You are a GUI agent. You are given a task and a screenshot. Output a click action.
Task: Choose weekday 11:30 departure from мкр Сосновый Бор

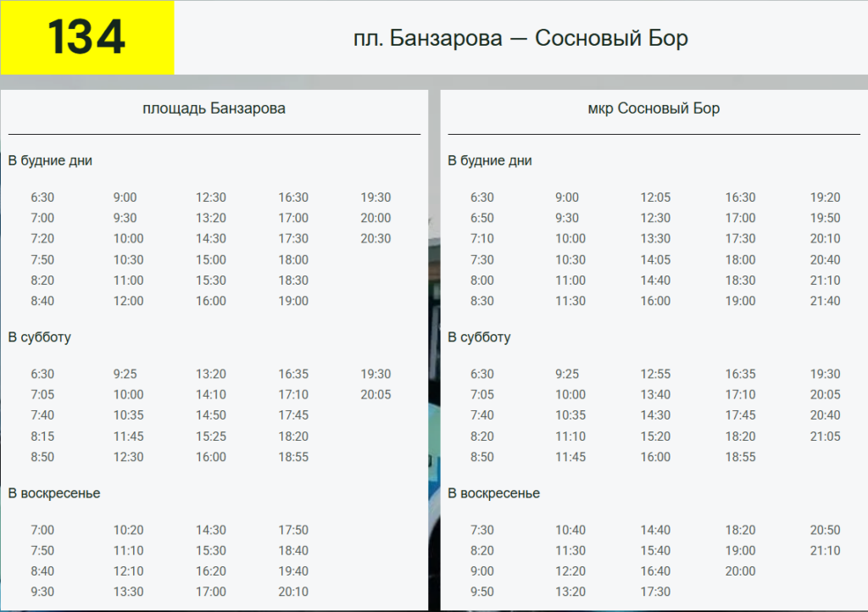[570, 301]
